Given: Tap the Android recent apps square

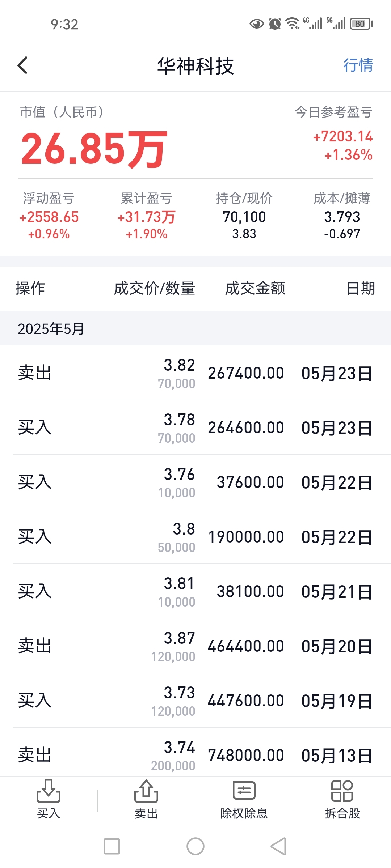Looking at the screenshot, I should pos(112,846).
